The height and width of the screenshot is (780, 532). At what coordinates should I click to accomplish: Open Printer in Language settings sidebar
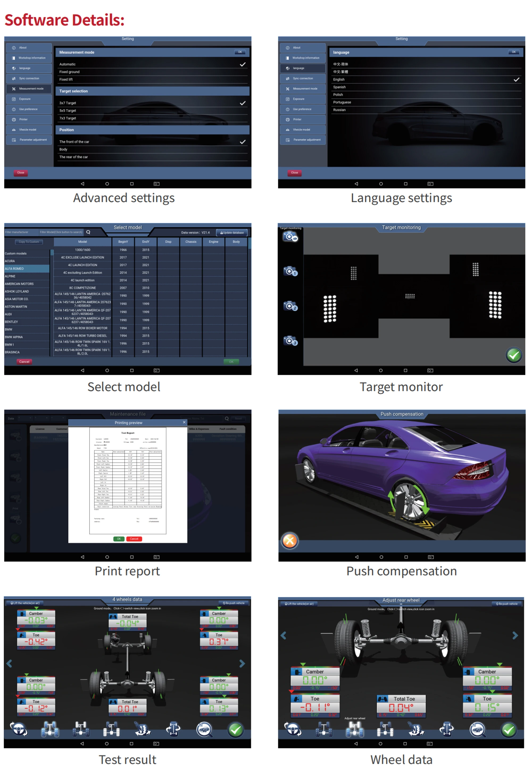pos(302,119)
